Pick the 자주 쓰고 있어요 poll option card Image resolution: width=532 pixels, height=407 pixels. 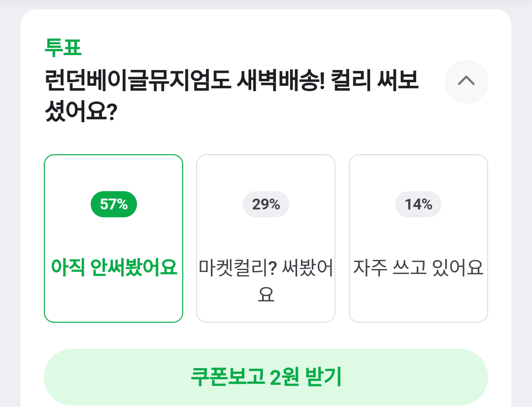coord(418,238)
